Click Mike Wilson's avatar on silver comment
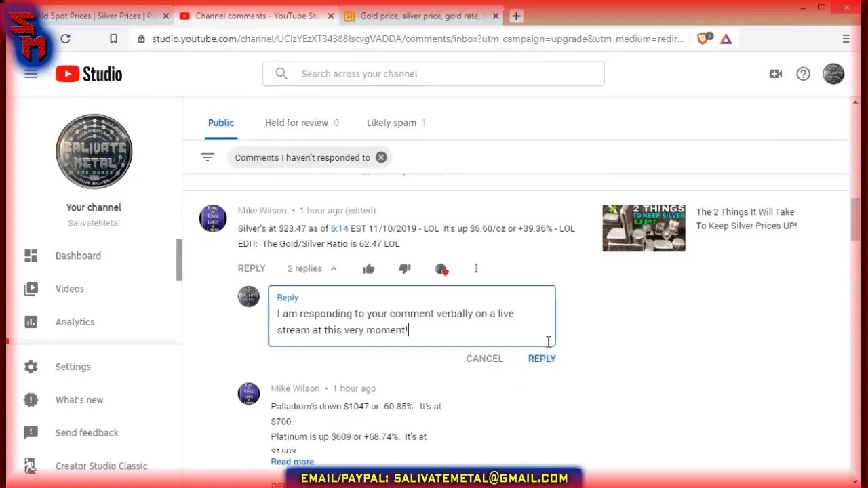 (x=213, y=219)
